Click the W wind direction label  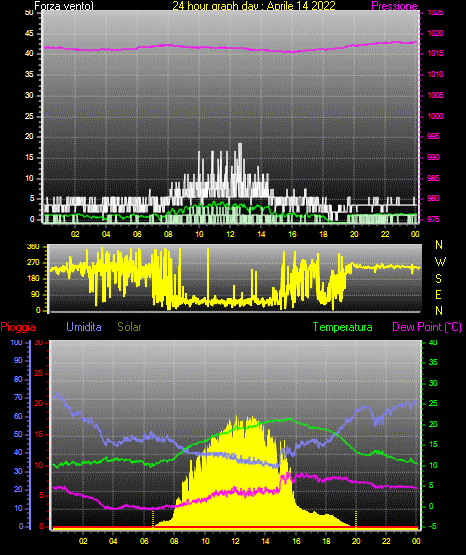(440, 262)
